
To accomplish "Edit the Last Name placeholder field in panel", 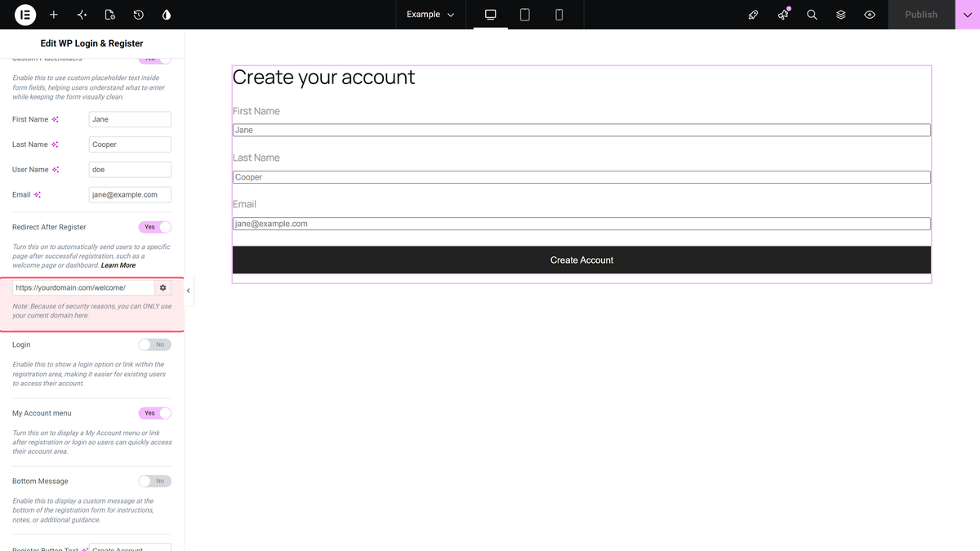I will [x=130, y=144].
